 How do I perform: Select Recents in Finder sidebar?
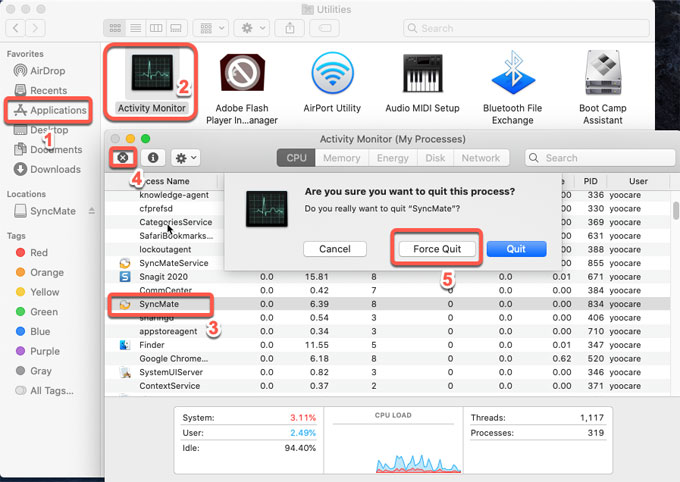[x=41, y=91]
